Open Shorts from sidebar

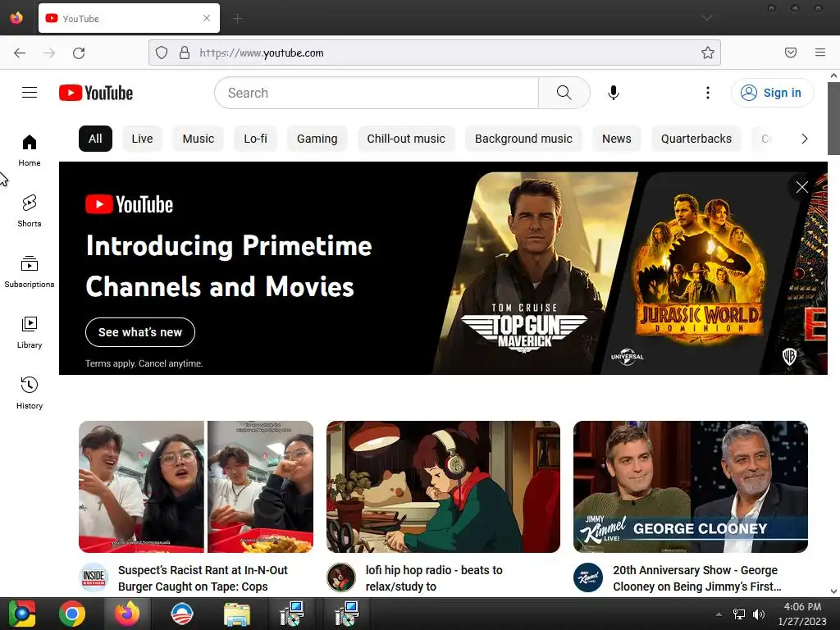[30, 211]
